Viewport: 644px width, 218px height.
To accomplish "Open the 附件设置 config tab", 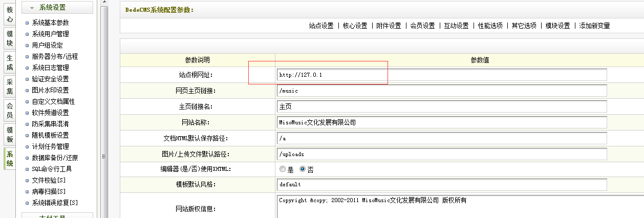I will pos(389,26).
